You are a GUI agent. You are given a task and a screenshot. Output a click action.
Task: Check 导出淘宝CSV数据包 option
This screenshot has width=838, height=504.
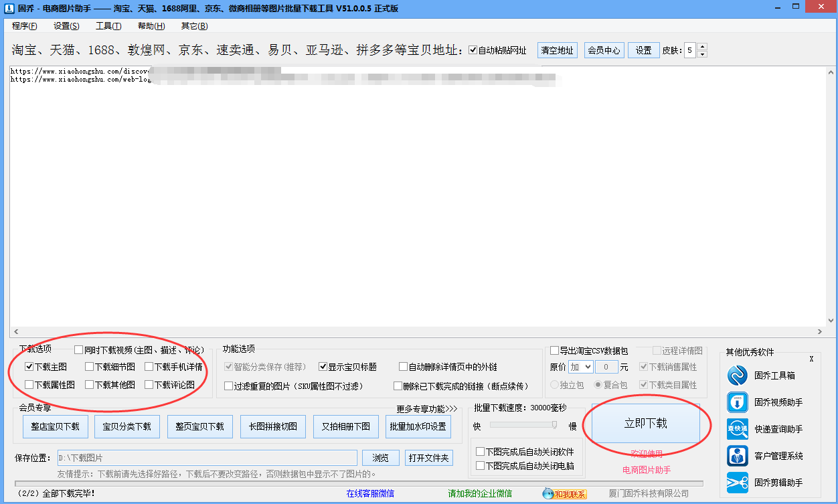pos(554,351)
